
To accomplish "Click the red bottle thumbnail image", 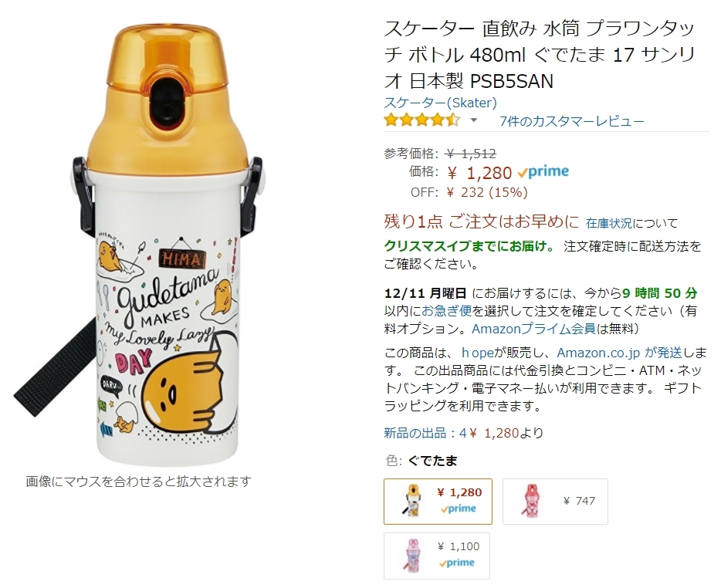I will [530, 501].
